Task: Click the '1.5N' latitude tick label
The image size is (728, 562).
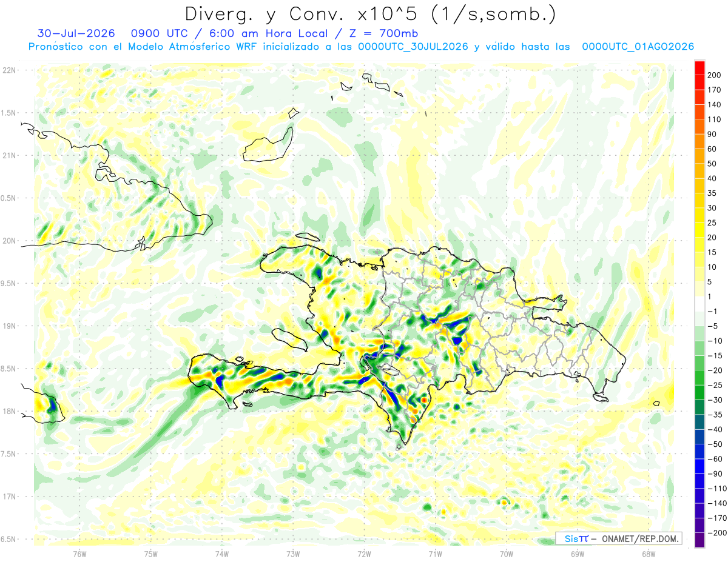Action: (9, 113)
